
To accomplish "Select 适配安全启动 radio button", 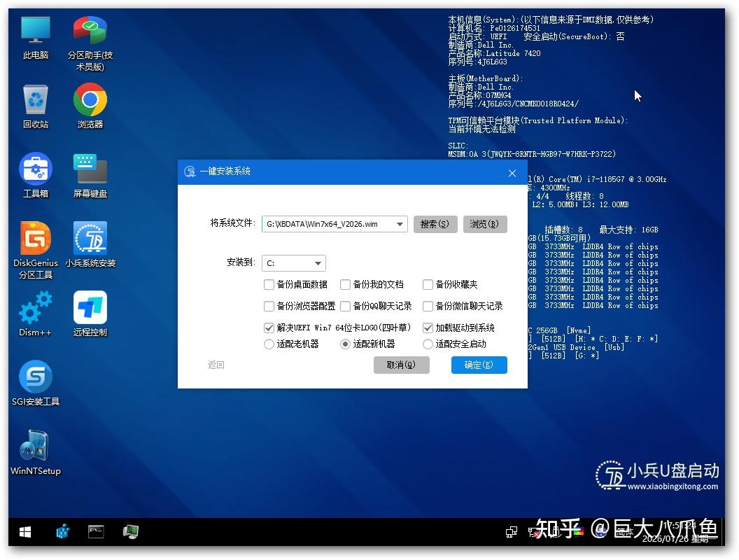I will (428, 344).
